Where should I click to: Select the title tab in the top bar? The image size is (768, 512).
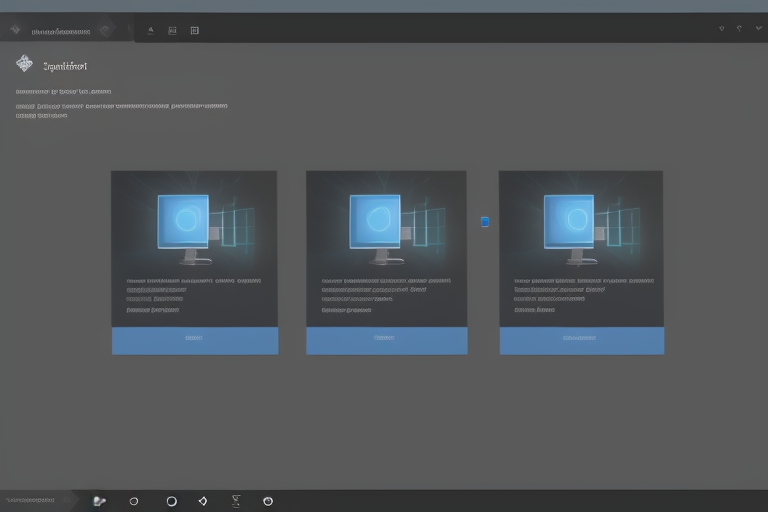pyautogui.click(x=62, y=31)
